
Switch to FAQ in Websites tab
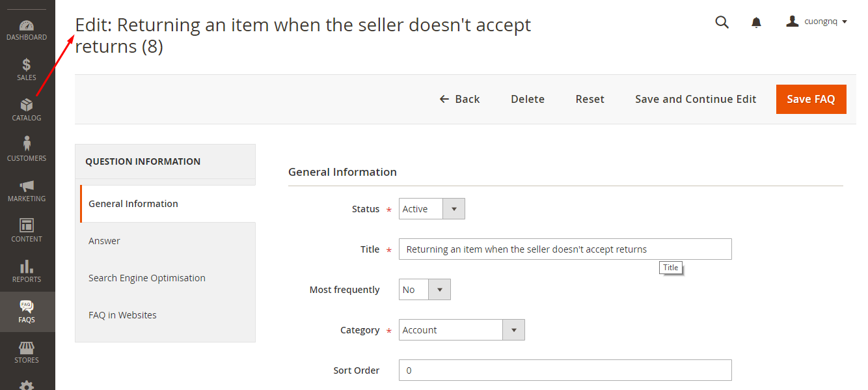pyautogui.click(x=122, y=315)
